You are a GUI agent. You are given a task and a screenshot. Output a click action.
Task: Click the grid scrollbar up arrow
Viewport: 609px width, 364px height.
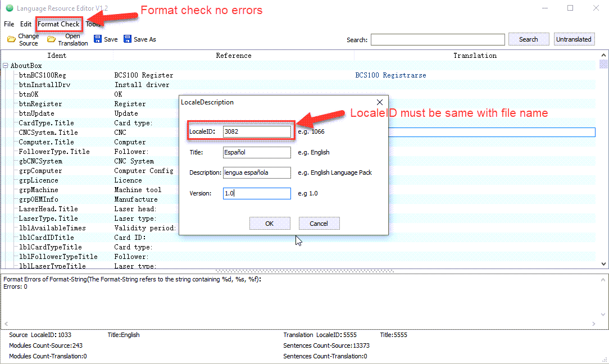click(603, 55)
